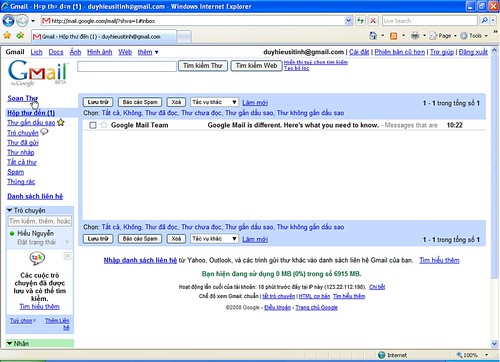Click the chat search Tìm kiếm, thêm field
This screenshot has width=500, height=362.
40,221
